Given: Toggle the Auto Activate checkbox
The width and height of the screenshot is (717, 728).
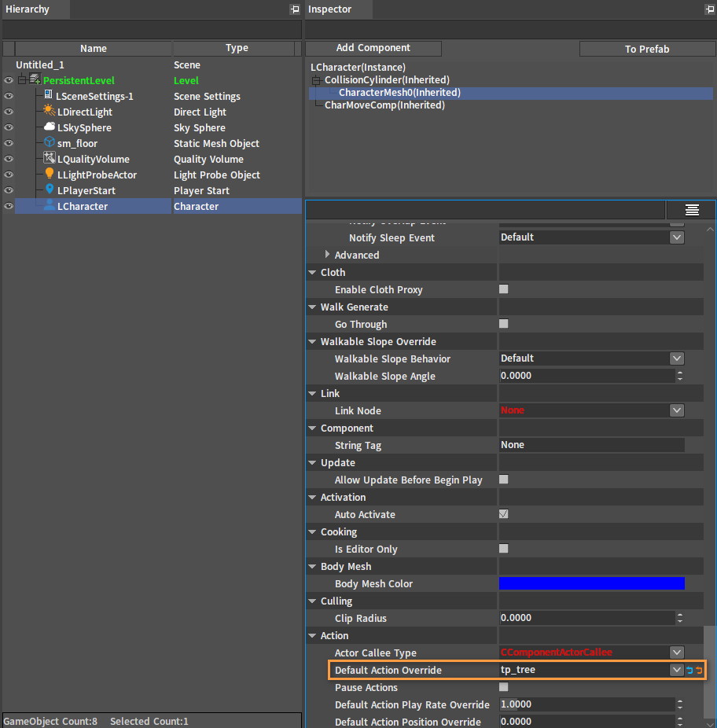Looking at the screenshot, I should point(503,514).
